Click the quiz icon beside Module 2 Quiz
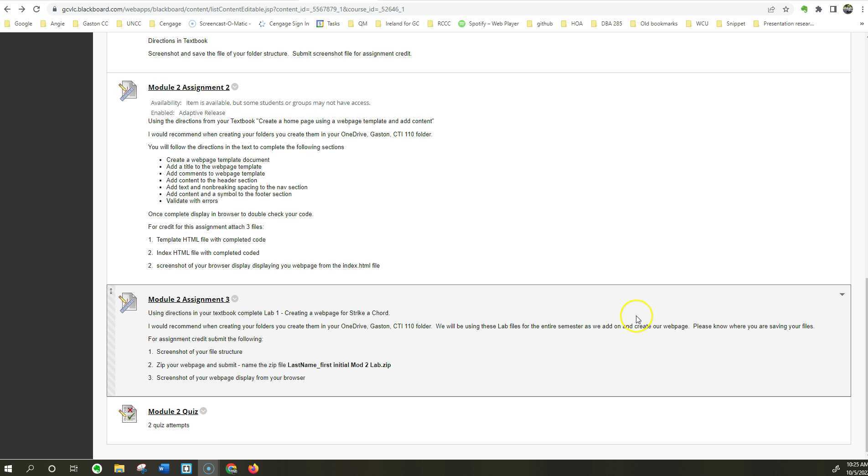Viewport: 868px width, 476px height. pos(128,414)
